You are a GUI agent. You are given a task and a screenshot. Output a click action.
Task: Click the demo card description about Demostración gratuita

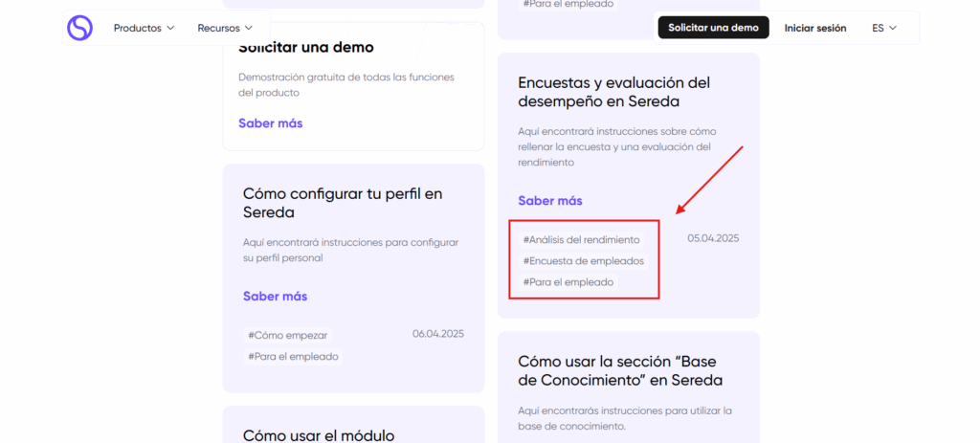pyautogui.click(x=345, y=84)
